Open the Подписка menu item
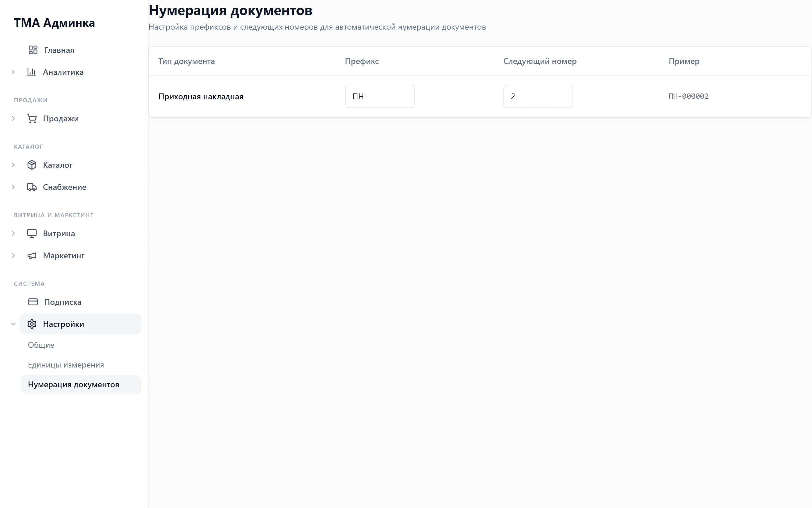Screen dimensions: 812x508 pyautogui.click(x=81, y=302)
